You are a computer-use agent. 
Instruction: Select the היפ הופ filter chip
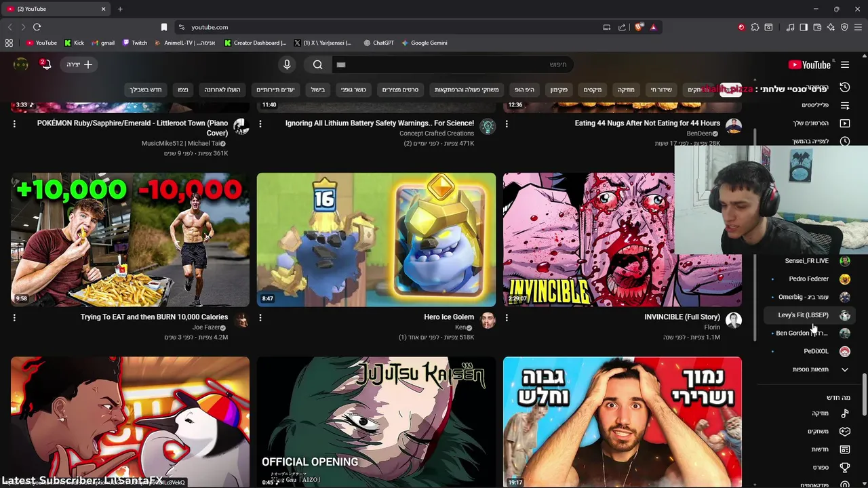524,89
